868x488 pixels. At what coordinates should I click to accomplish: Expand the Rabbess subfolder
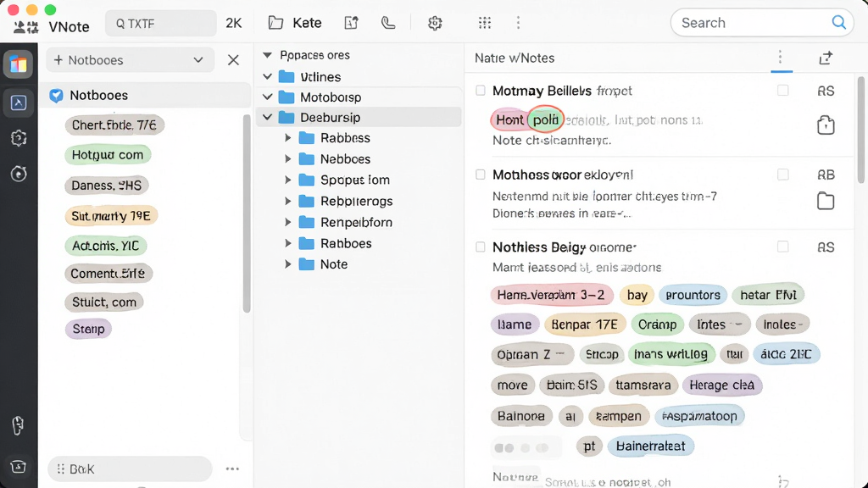288,138
